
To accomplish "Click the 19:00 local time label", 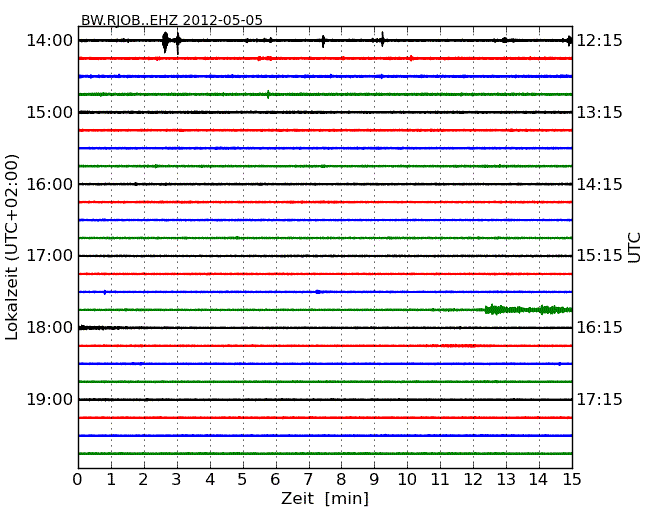I will [49, 399].
